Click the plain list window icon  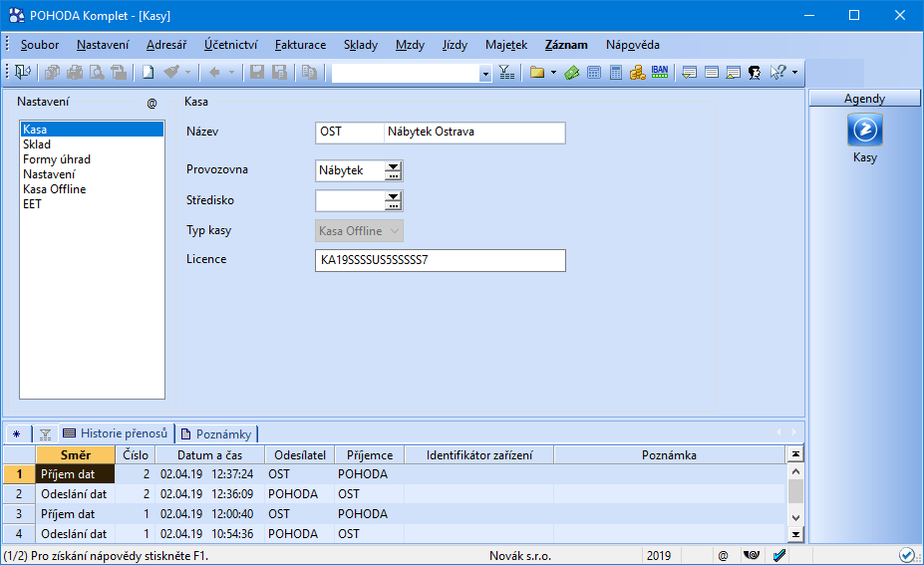tap(712, 73)
